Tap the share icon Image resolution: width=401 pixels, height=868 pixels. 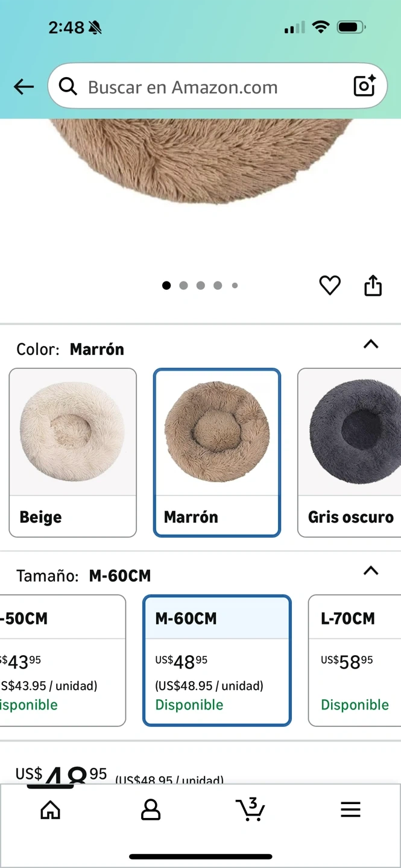click(x=373, y=285)
